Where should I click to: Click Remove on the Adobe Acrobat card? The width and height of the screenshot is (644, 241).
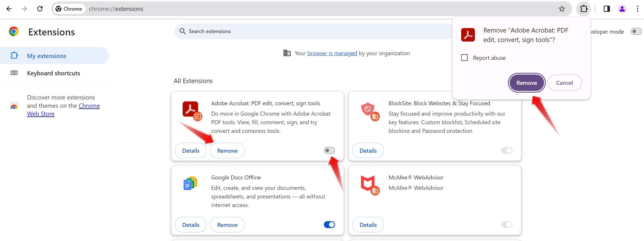[227, 150]
